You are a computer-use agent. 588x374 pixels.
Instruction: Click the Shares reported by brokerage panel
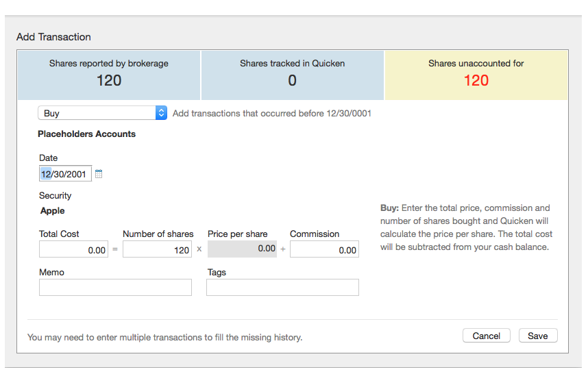[109, 75]
